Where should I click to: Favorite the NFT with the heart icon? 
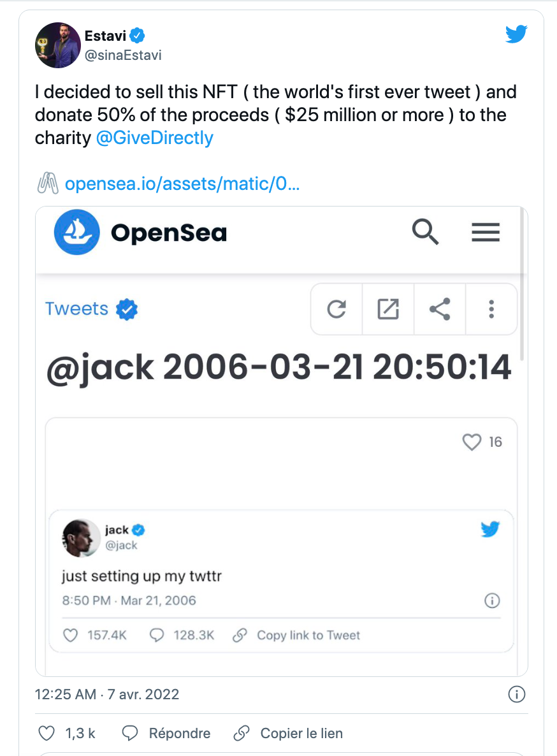[x=472, y=442]
